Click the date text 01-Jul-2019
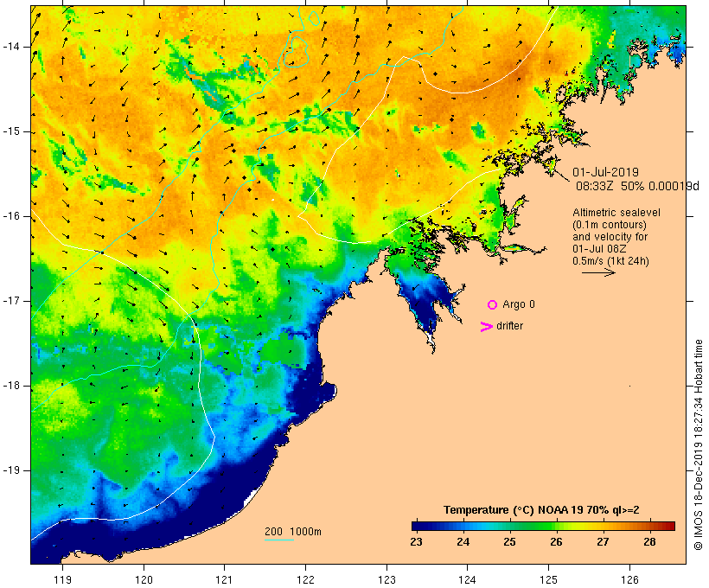Viewport: 709px width, 588px height. pyautogui.click(x=605, y=172)
